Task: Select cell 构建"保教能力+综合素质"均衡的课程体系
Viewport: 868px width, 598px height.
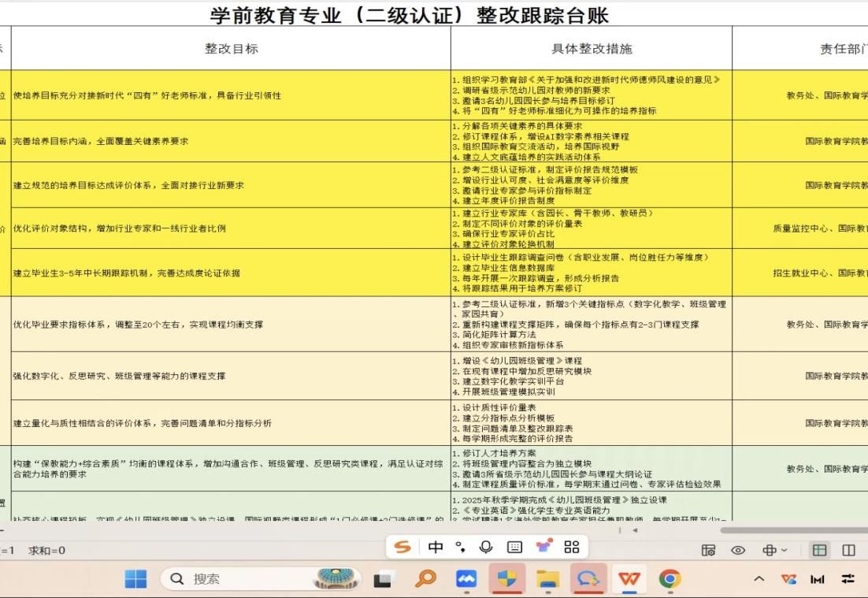Action: (x=231, y=469)
